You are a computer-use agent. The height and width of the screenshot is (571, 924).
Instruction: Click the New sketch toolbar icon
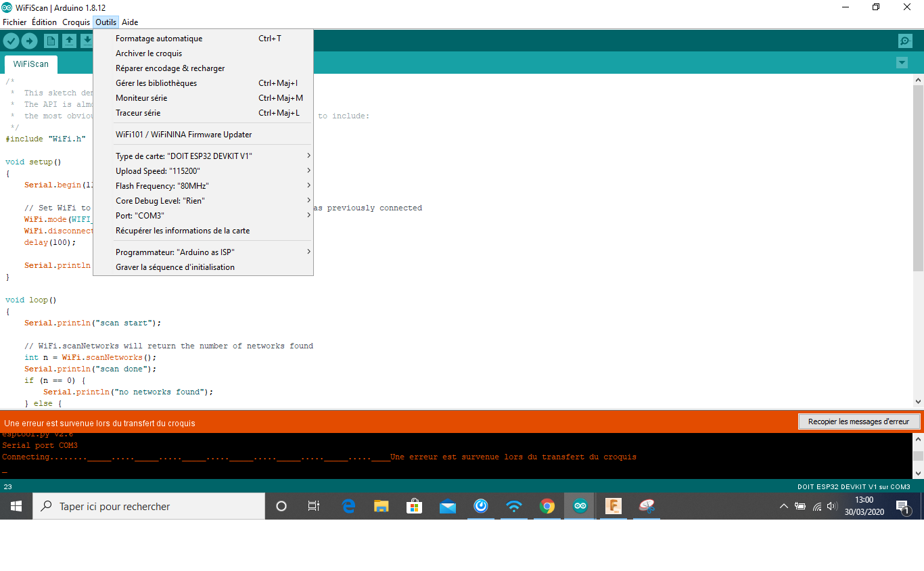pos(51,41)
